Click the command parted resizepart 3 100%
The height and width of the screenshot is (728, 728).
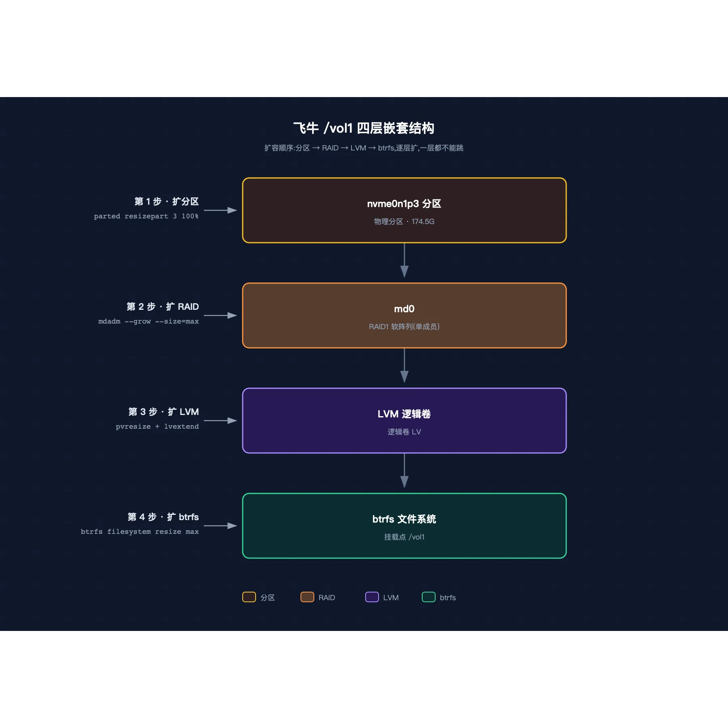[x=146, y=216]
